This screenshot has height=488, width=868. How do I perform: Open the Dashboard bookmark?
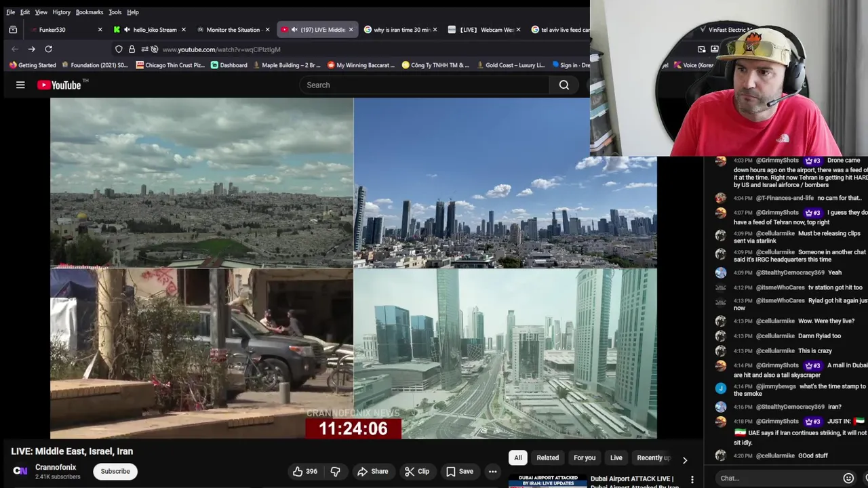tap(229, 65)
